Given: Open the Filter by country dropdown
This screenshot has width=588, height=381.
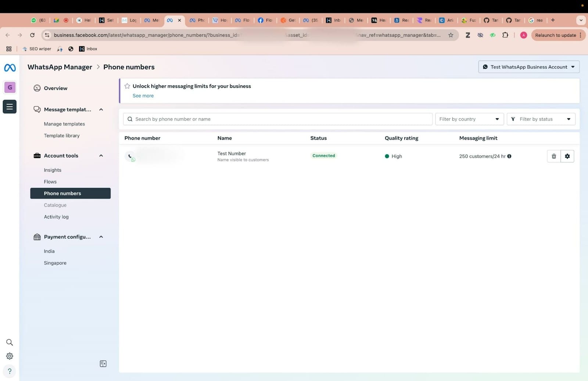Looking at the screenshot, I should pyautogui.click(x=470, y=119).
